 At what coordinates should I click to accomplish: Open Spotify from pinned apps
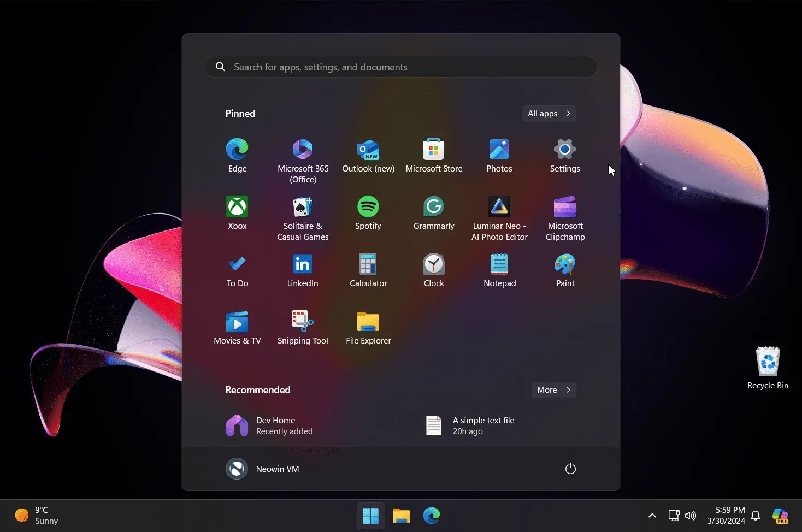[x=368, y=214]
